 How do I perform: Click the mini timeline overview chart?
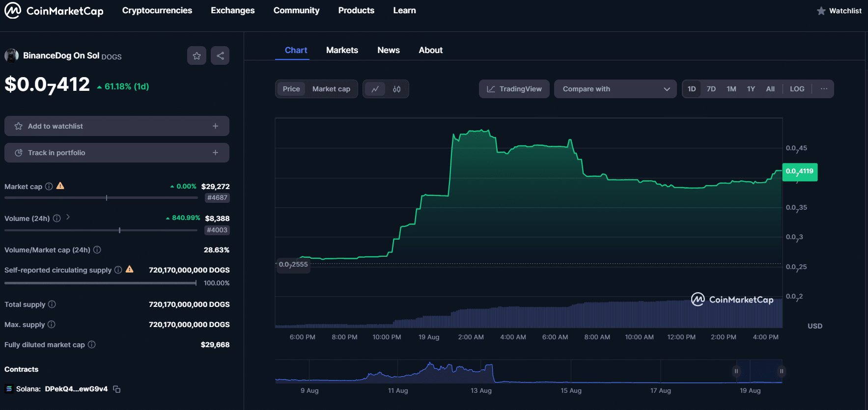pyautogui.click(x=529, y=371)
